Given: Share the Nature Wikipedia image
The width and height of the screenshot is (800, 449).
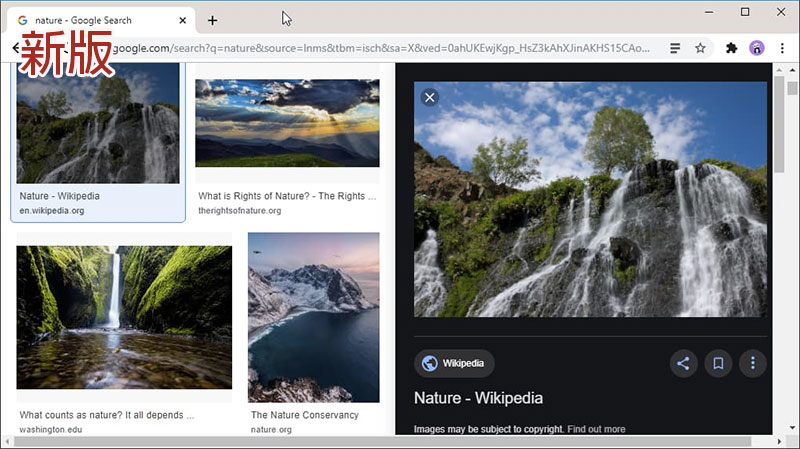Looking at the screenshot, I should click(x=683, y=363).
